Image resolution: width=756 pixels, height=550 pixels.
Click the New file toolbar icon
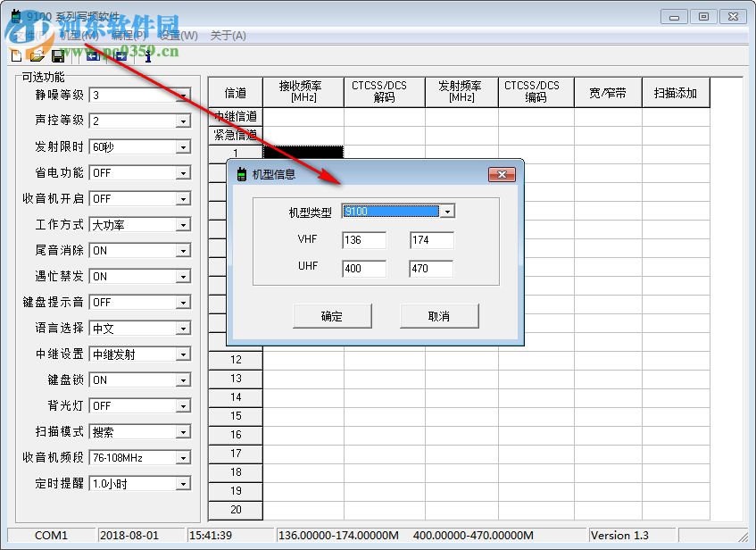[x=16, y=56]
